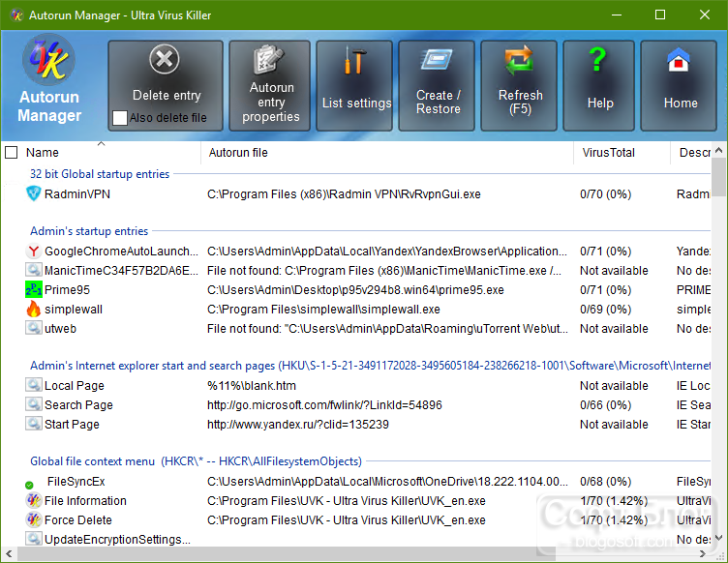728x563 pixels.
Task: Click the Create / Restore button label
Action: pyautogui.click(x=439, y=102)
